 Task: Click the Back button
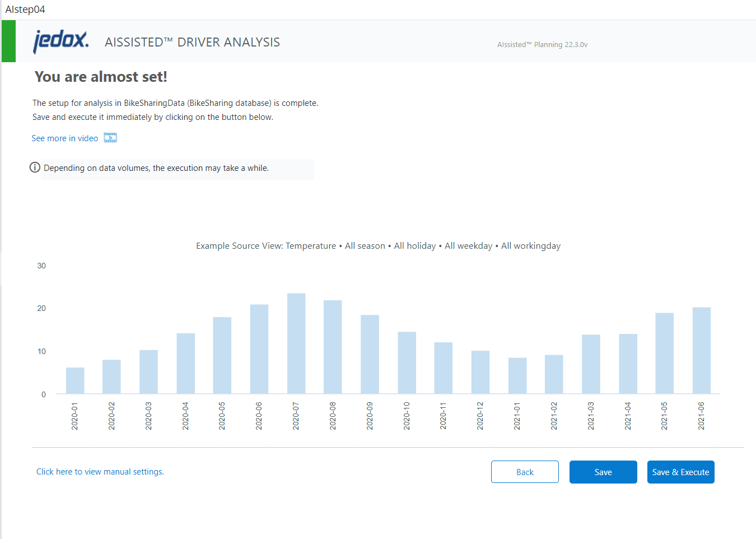tap(525, 472)
